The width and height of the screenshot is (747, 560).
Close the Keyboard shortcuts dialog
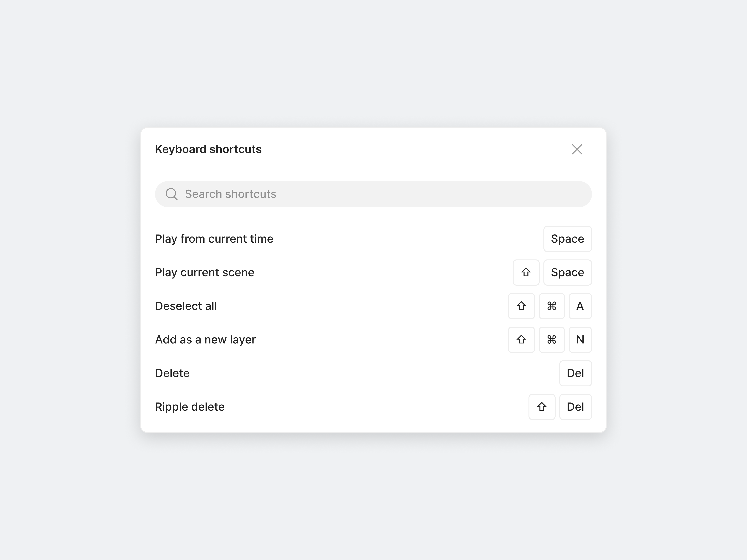tap(577, 149)
